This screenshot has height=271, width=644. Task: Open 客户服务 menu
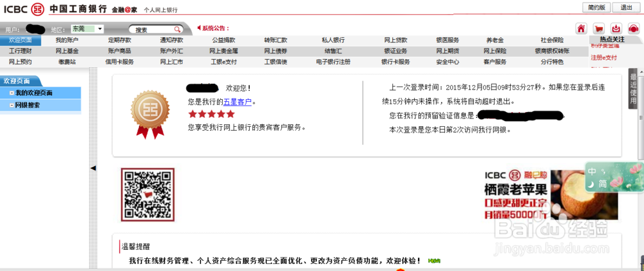tap(495, 62)
